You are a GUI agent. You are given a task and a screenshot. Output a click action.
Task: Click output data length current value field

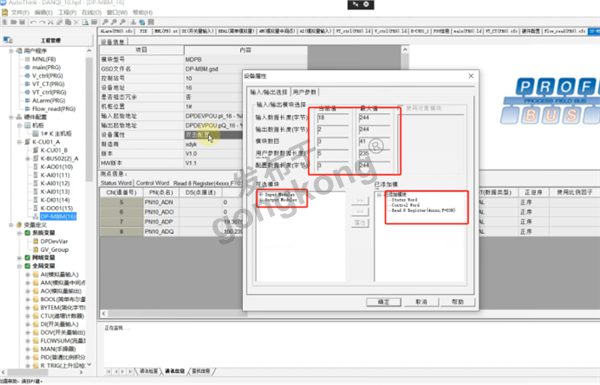tap(333, 129)
